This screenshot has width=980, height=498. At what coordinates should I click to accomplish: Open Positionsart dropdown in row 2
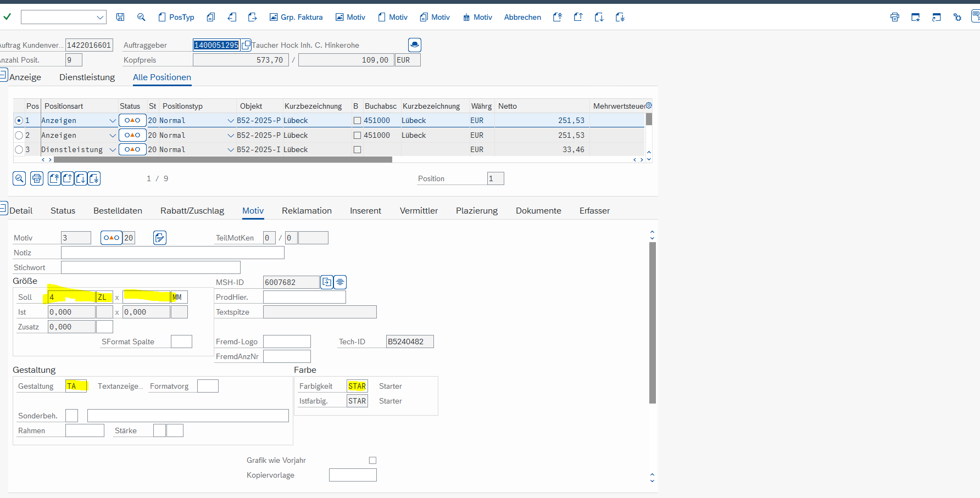coord(113,135)
